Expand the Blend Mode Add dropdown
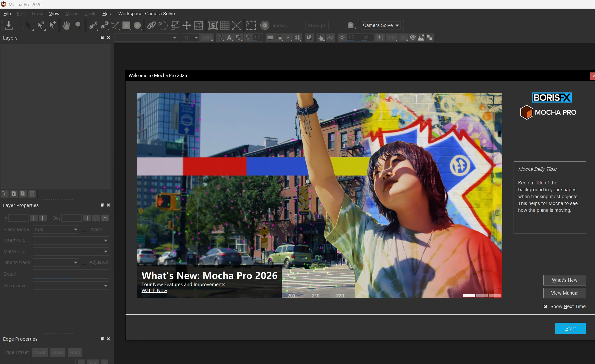The image size is (595, 364). point(56,229)
